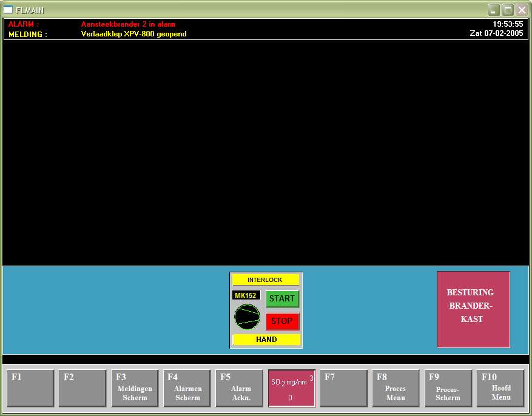Open the Besturing Branderkast panel
The width and height of the screenshot is (532, 416).
point(473,309)
